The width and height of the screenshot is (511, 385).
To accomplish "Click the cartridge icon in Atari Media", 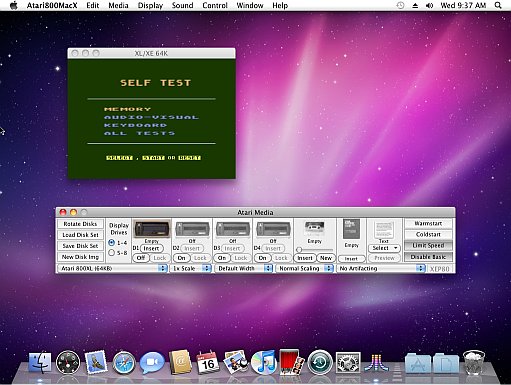I will click(351, 229).
